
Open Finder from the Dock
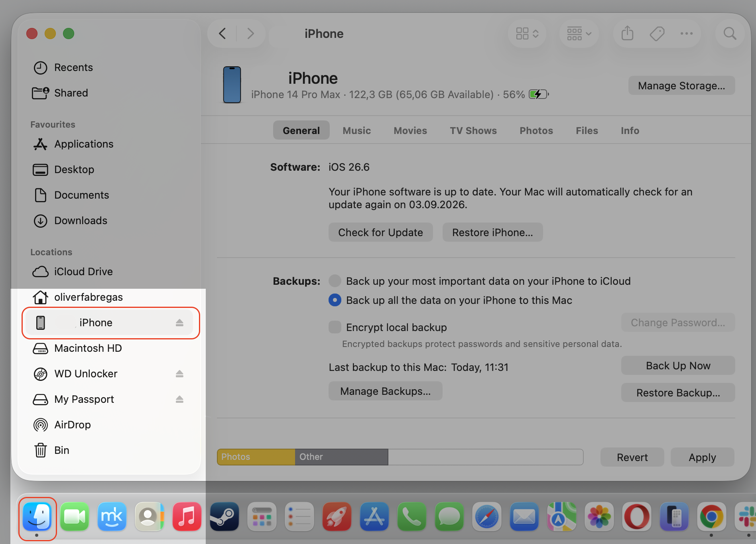[x=37, y=517]
